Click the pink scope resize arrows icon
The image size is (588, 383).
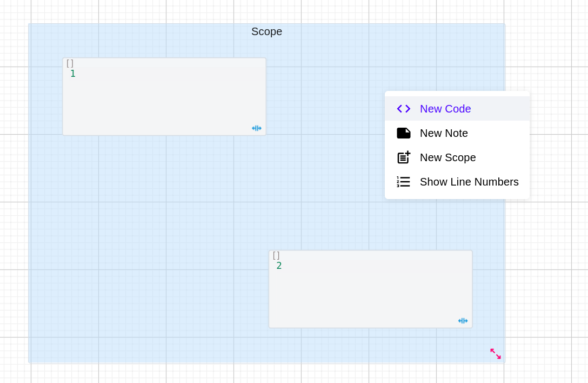pos(496,354)
